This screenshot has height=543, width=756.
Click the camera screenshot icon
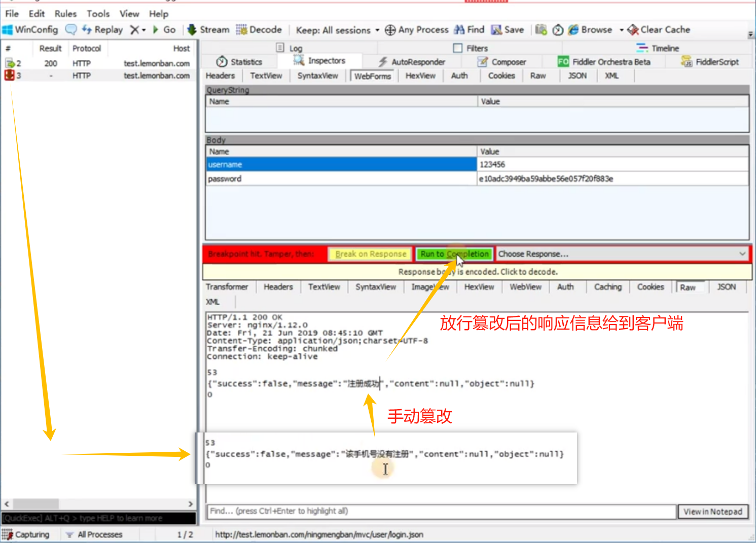541,30
